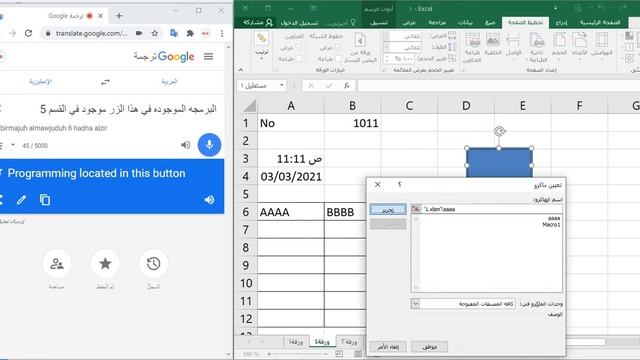
Task: Select sheet tab ورقة2
Action: 349,342
